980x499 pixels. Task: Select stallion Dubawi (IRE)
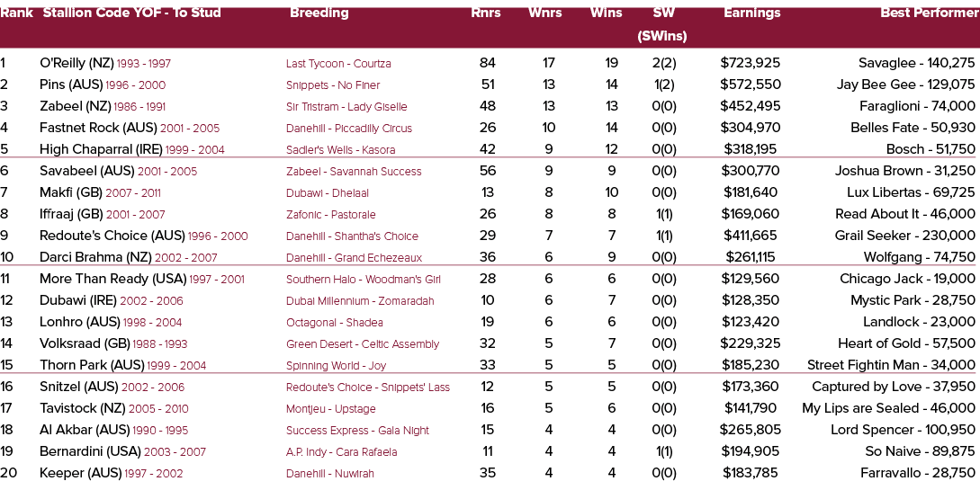pyautogui.click(x=78, y=300)
